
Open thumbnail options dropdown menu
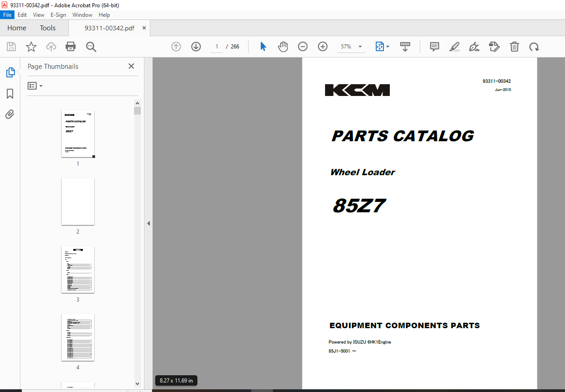pos(35,86)
